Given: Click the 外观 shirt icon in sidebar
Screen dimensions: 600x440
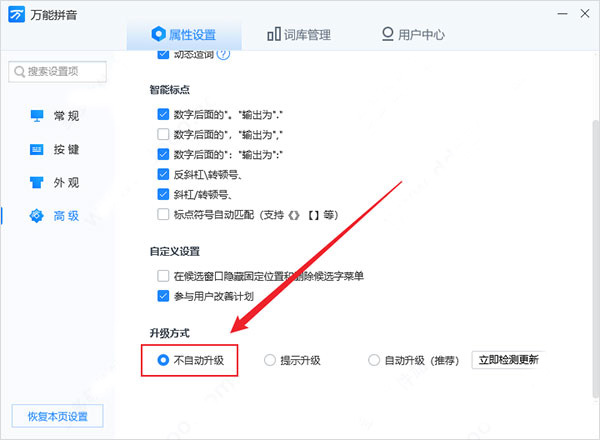Looking at the screenshot, I should (37, 183).
